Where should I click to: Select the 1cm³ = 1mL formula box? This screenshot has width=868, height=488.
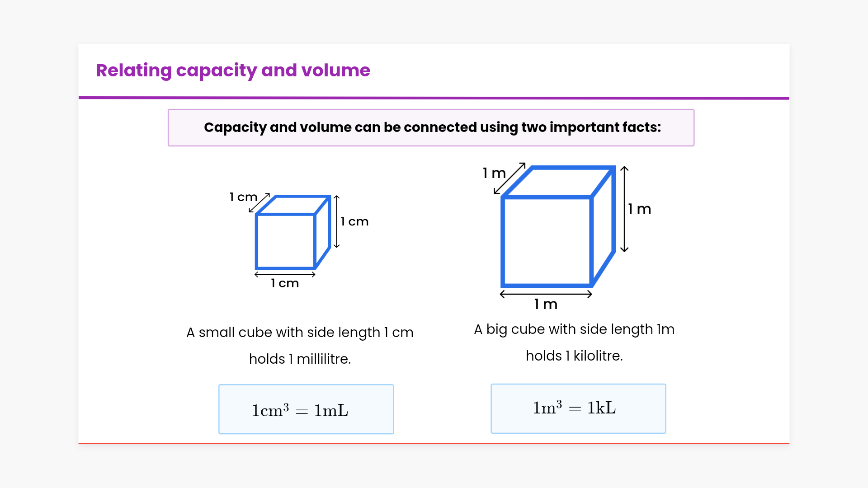[306, 409]
